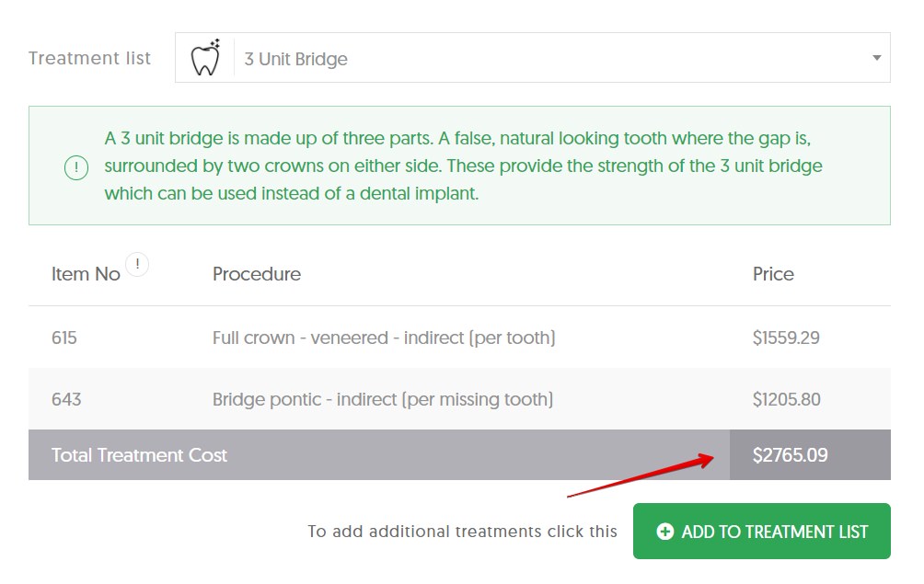Select item number 643
The image size is (924, 584).
coord(66,399)
